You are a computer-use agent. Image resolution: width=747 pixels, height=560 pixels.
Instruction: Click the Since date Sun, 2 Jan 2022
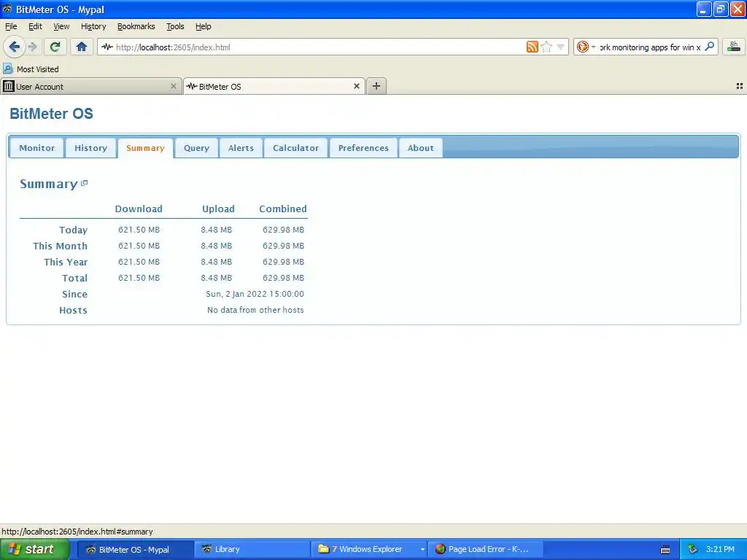click(x=255, y=294)
